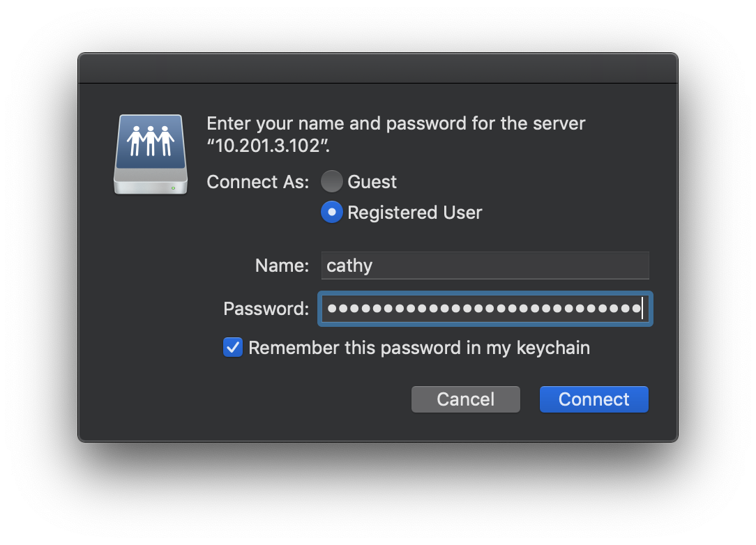The image size is (756, 545).
Task: Choose the Registered User radio button
Action: coord(332,213)
